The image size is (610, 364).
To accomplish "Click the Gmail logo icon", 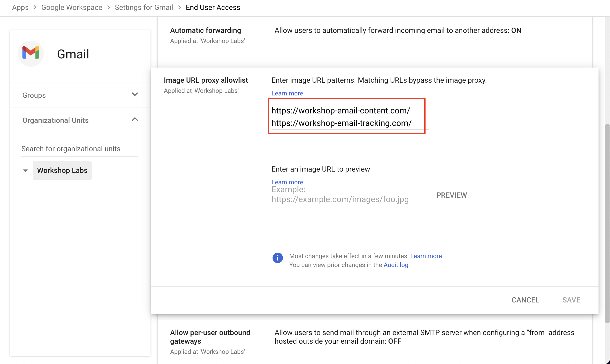I will click(31, 53).
